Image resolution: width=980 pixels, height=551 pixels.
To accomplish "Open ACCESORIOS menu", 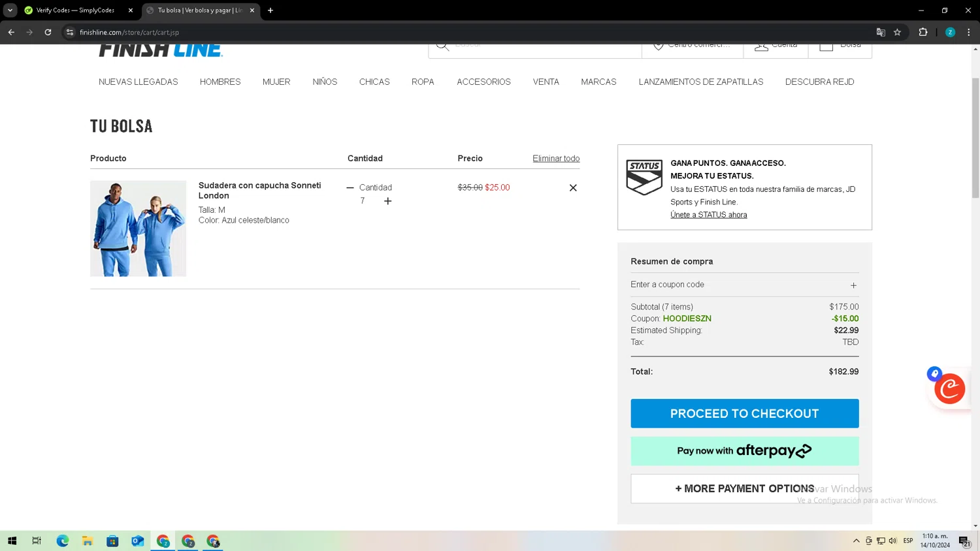I will [483, 82].
